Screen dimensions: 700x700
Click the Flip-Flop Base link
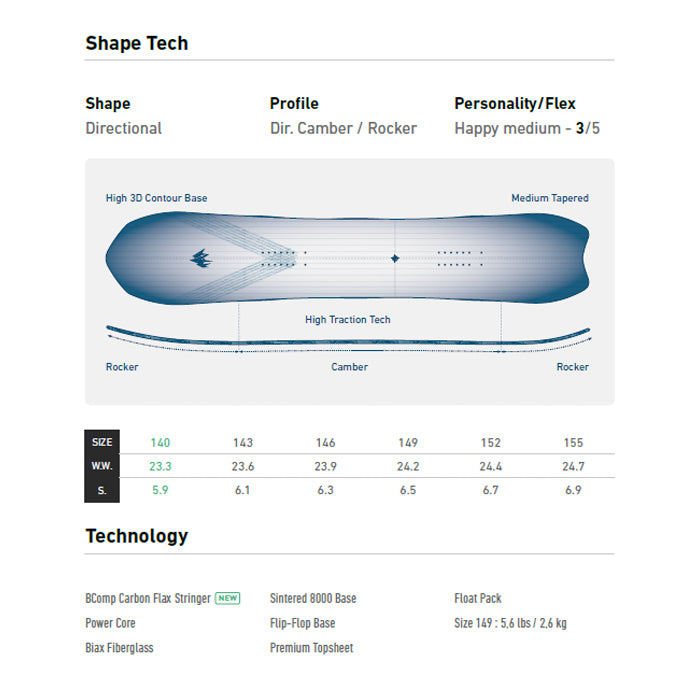tap(302, 623)
